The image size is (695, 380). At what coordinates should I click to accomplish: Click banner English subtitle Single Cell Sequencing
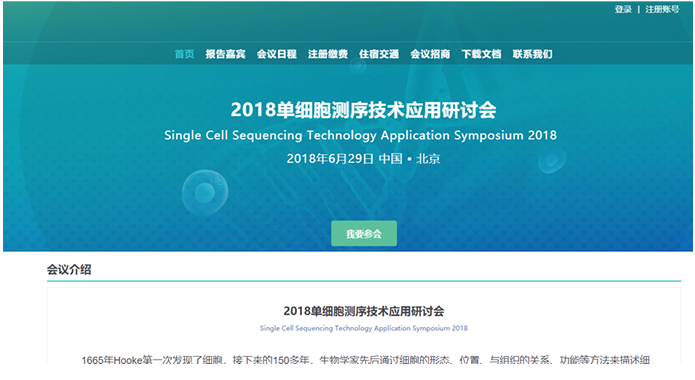click(360, 135)
